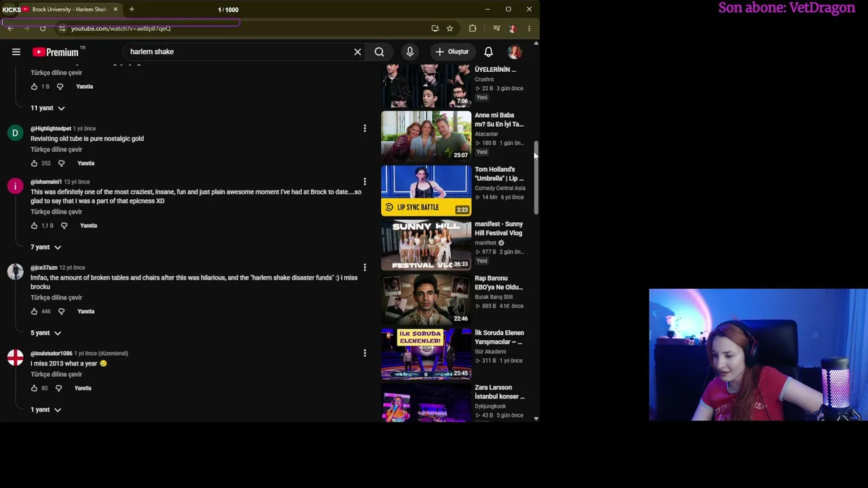Play Tom Holland's Umbrella Lip Sync thumbnail
The height and width of the screenshot is (488, 868).
pyautogui.click(x=426, y=190)
